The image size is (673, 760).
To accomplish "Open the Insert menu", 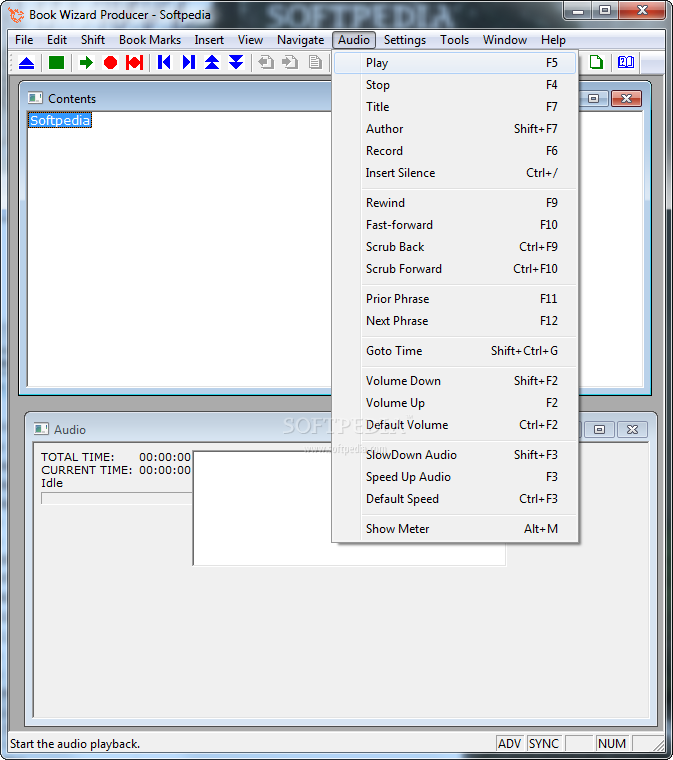I will coord(209,40).
